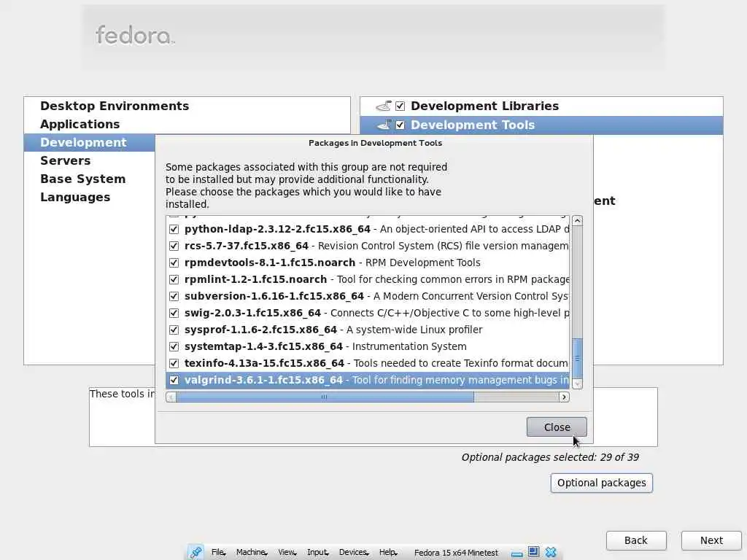Close the Packages in Development Tools dialog
The width and height of the screenshot is (747, 560).
557,427
